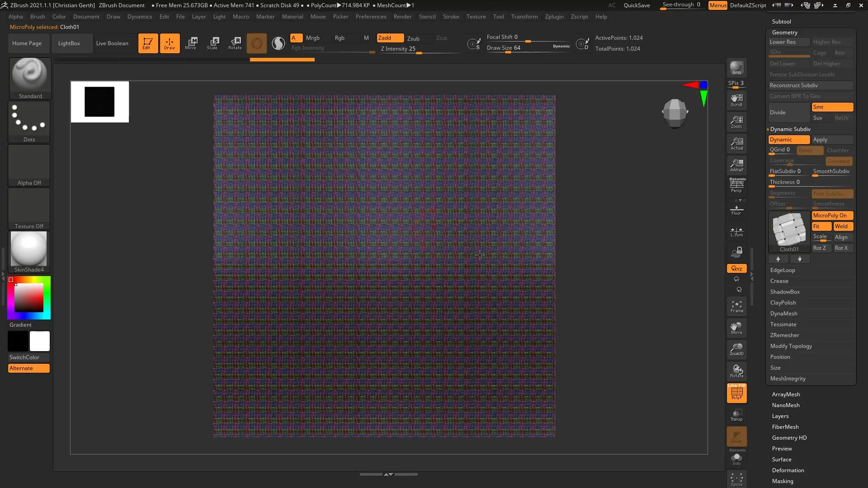Click the black document thumbnail preview

(100, 102)
